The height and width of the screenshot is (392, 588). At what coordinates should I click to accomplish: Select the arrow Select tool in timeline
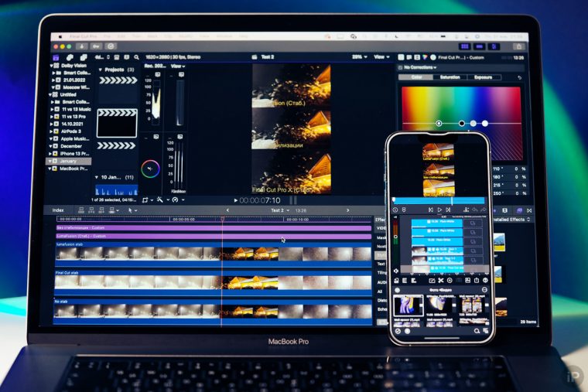pos(130,210)
